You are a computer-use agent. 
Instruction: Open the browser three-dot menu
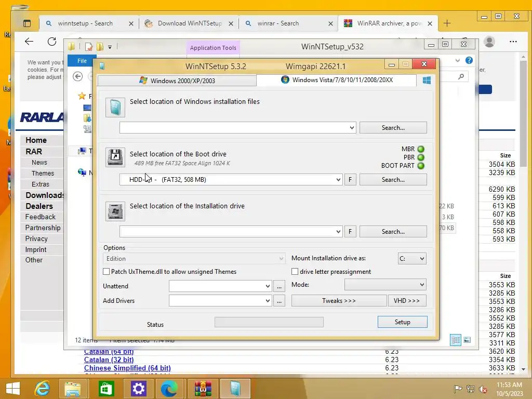[x=513, y=42]
